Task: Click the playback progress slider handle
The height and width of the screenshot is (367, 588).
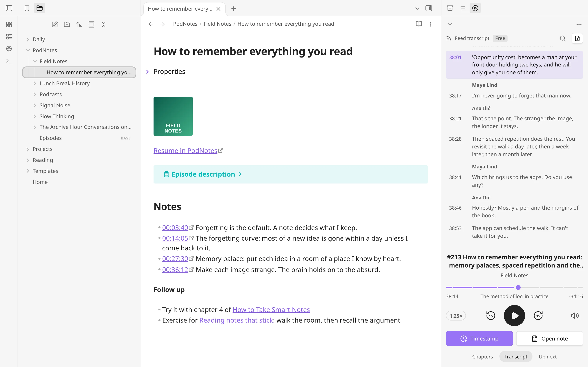Action: tap(518, 287)
